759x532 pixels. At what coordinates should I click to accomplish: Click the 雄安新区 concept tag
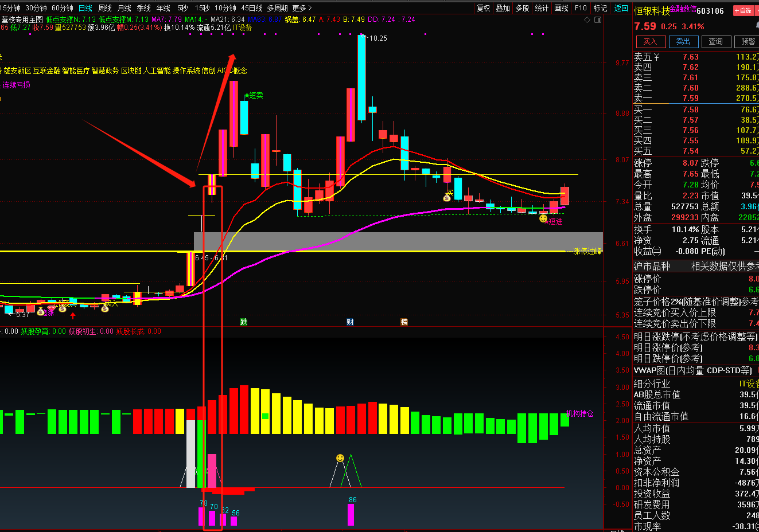(17, 71)
